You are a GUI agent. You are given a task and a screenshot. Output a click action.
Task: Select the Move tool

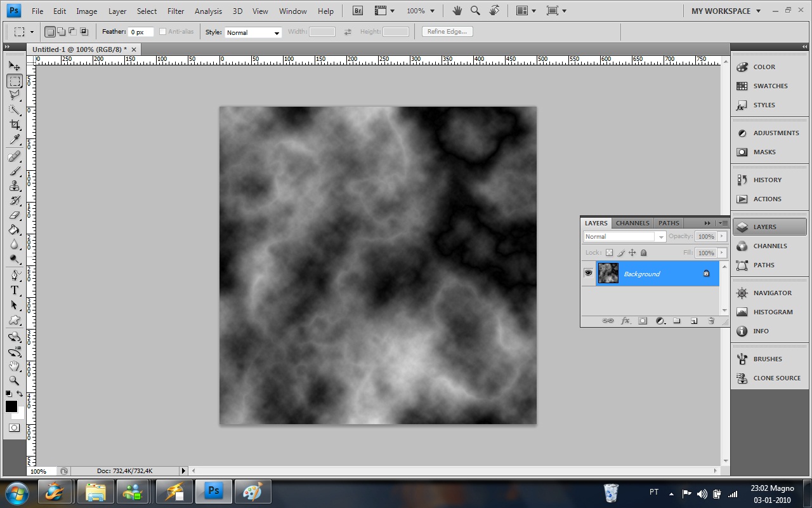pos(14,66)
